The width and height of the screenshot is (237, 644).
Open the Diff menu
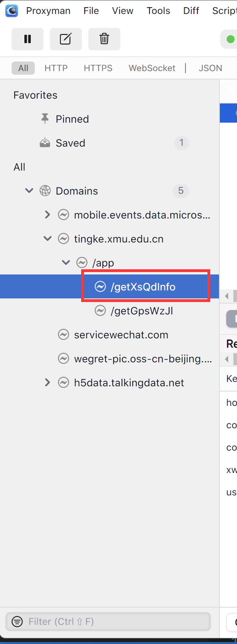tap(191, 11)
